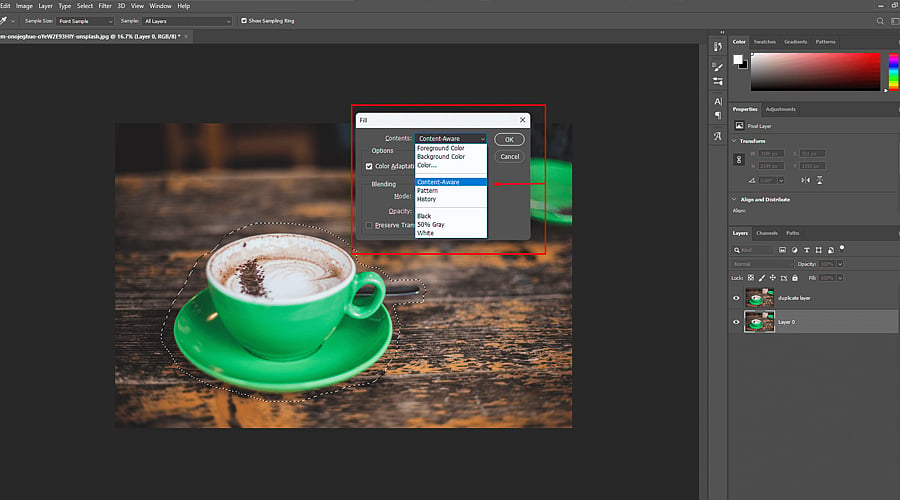Open the Character panel icon

pyautogui.click(x=717, y=102)
